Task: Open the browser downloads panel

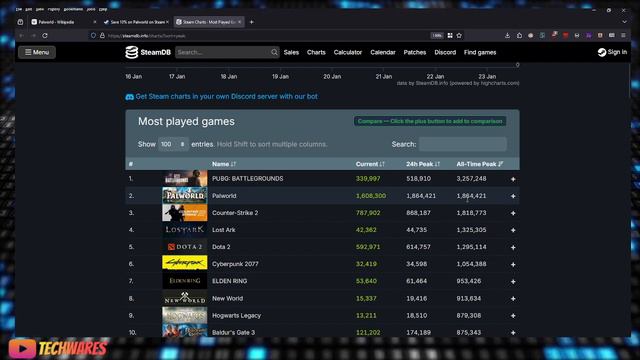Action: click(x=507, y=36)
